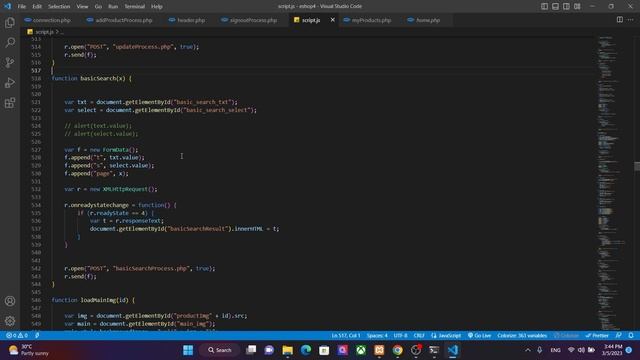Image resolution: width=640 pixels, height=360 pixels.
Task: Open Windows Start menu
Action: coord(188,350)
